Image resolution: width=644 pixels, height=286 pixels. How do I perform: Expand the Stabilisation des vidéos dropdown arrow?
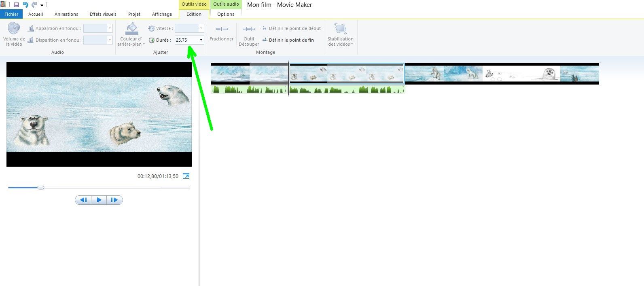(352, 44)
